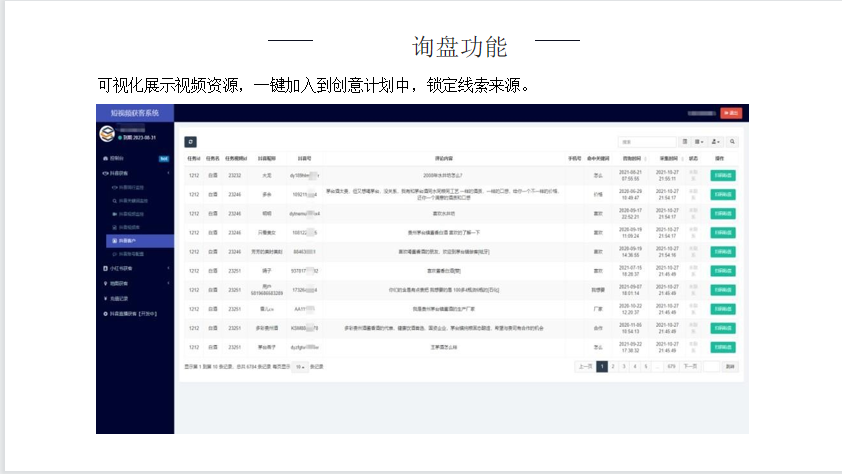Sort by the 查询时间 column header
842x474 pixels.
(632, 158)
